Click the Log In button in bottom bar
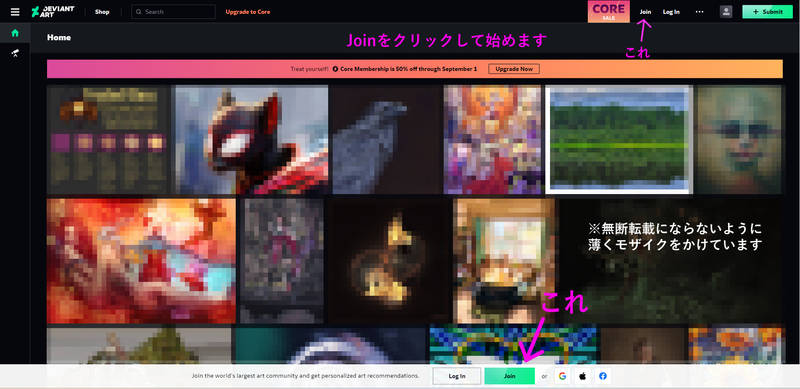This screenshot has width=800, height=389. coord(457,376)
